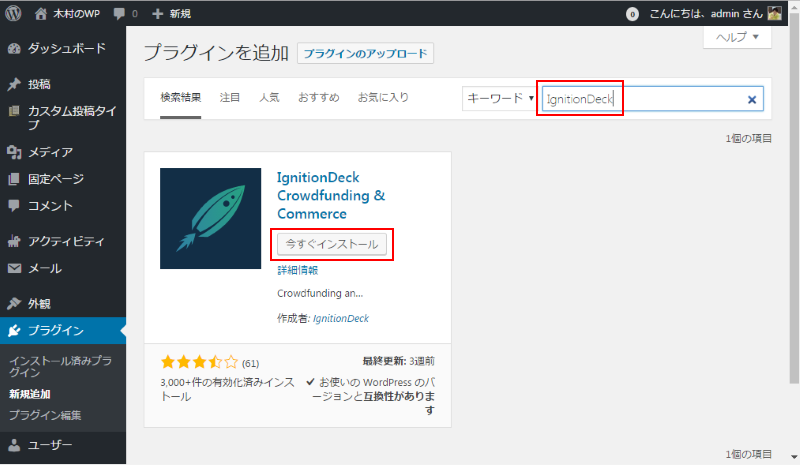Click こんにちは、admin さん account greeting
The height and width of the screenshot is (465, 800).
point(706,14)
